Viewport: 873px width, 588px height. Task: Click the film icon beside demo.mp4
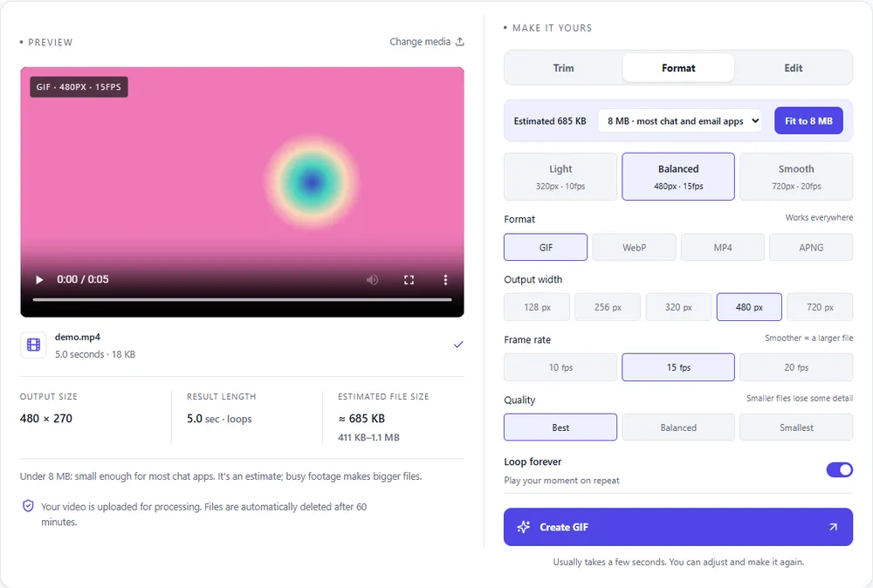pos(33,345)
